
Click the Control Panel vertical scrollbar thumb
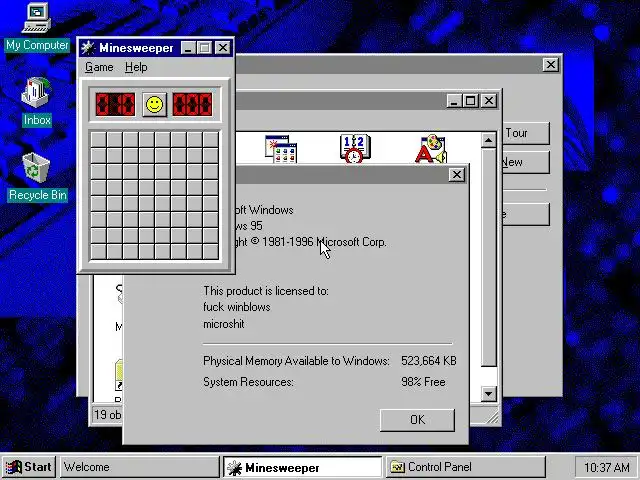(489, 258)
